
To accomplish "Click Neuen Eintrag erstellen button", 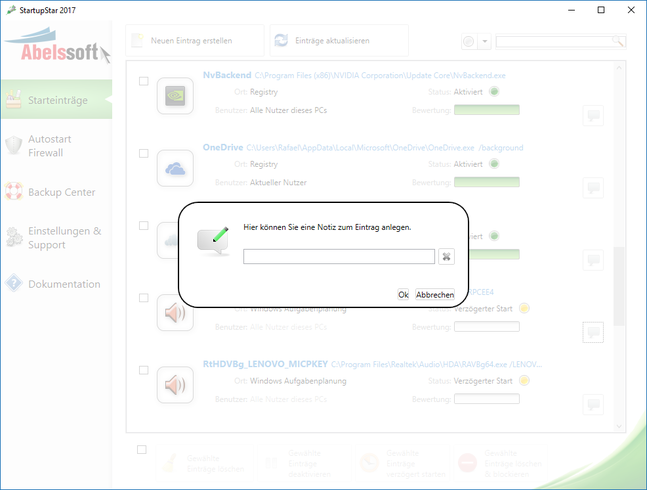I will (195, 40).
